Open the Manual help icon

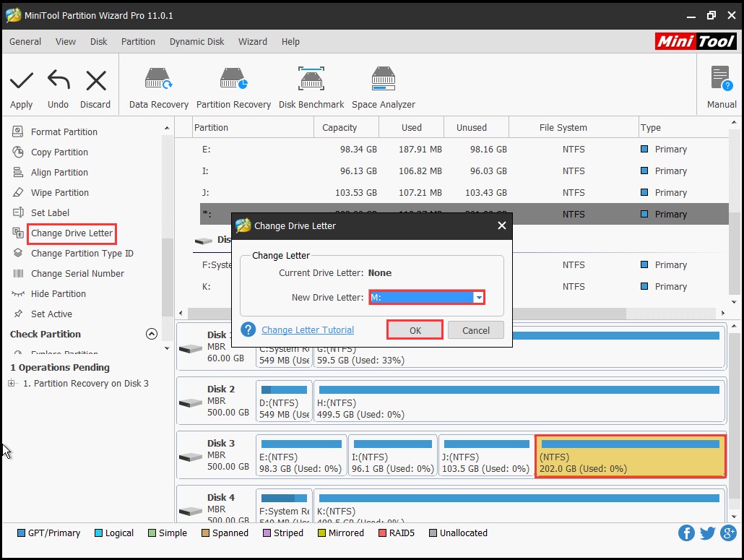pos(722,78)
